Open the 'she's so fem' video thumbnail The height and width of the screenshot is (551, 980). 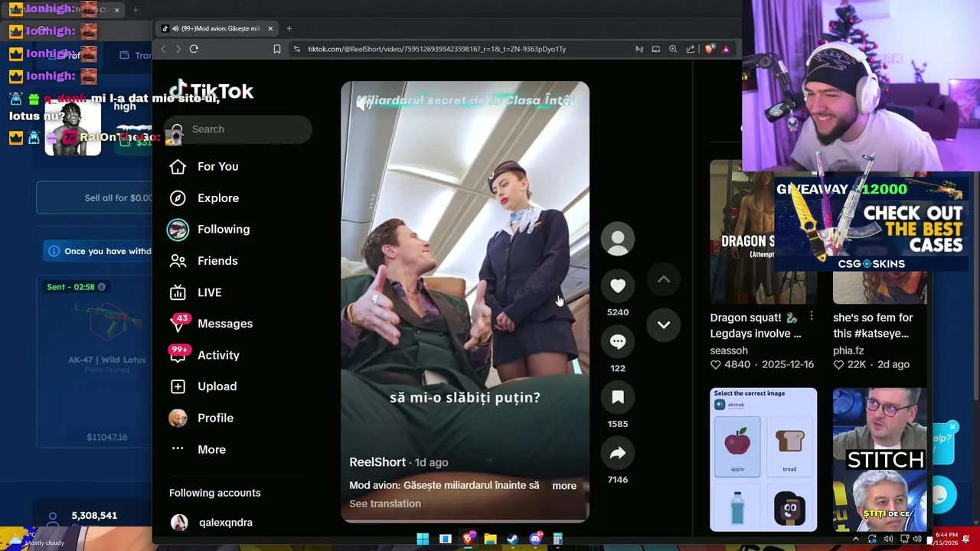pos(880,287)
